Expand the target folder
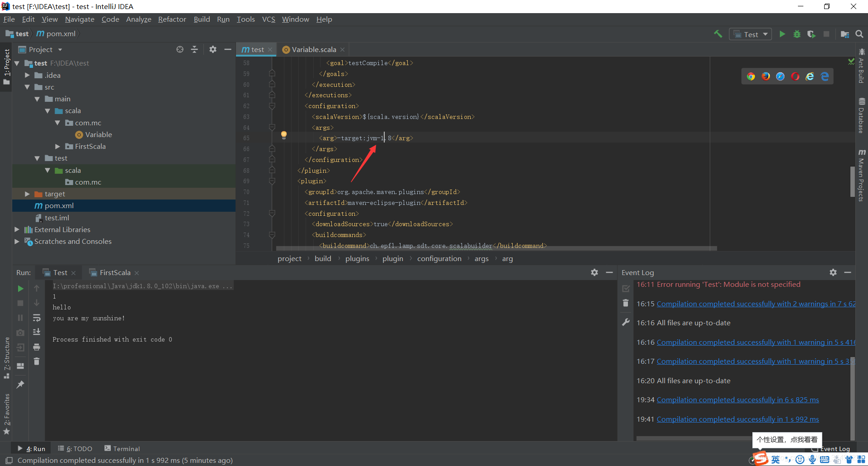Image resolution: width=868 pixels, height=466 pixels. click(x=27, y=194)
